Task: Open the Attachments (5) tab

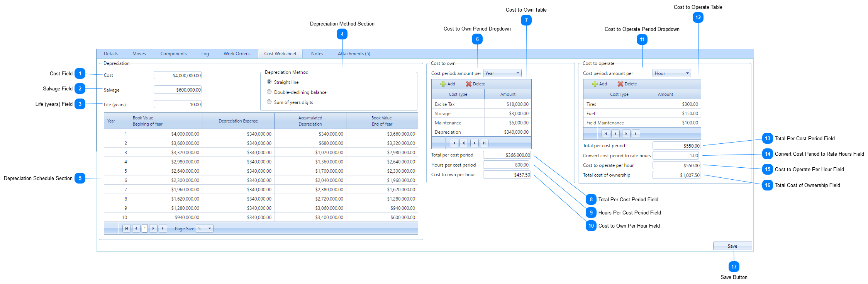Action: pyautogui.click(x=354, y=54)
